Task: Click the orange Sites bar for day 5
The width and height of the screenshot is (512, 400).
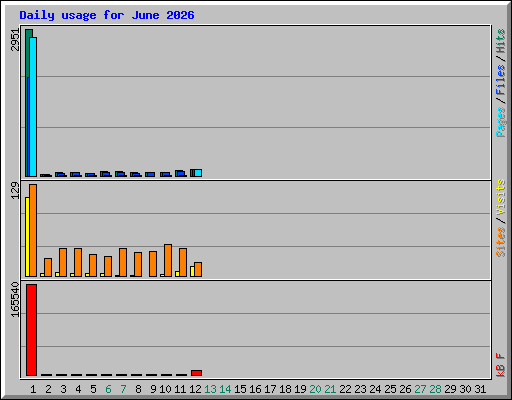Action: [93, 265]
